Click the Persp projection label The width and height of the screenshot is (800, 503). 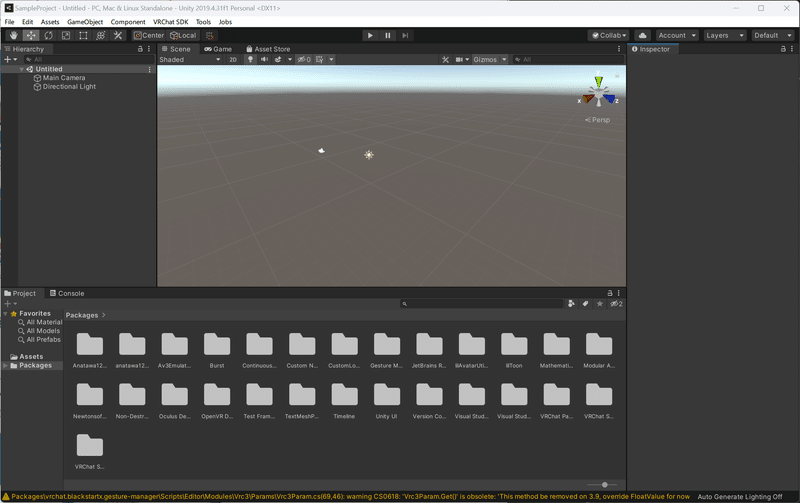[597, 120]
